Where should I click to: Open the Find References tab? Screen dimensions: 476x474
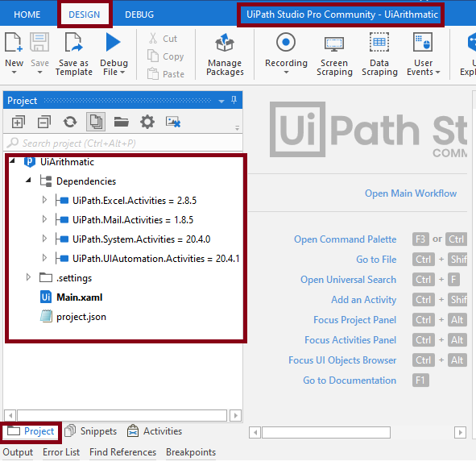point(122,452)
